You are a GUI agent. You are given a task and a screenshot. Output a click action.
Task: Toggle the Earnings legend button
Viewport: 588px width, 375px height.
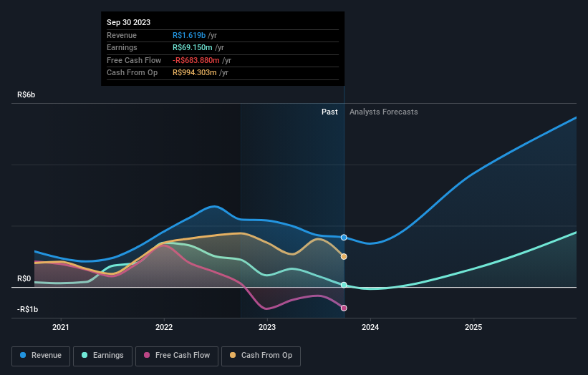pos(102,356)
